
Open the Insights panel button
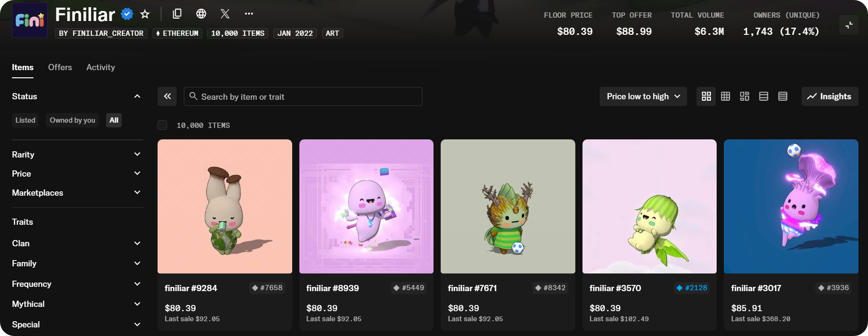(x=829, y=96)
